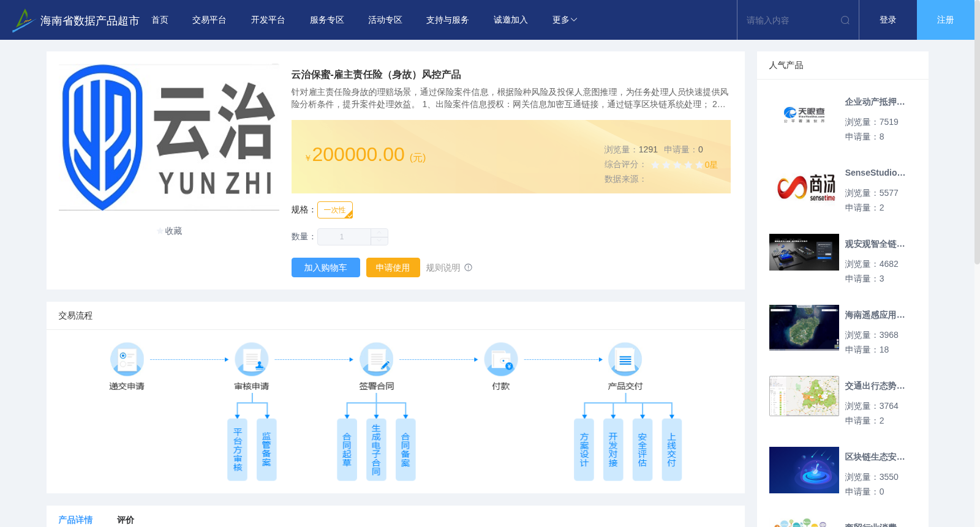Open the SenseStudio product title
The image size is (980, 527).
[x=875, y=173]
